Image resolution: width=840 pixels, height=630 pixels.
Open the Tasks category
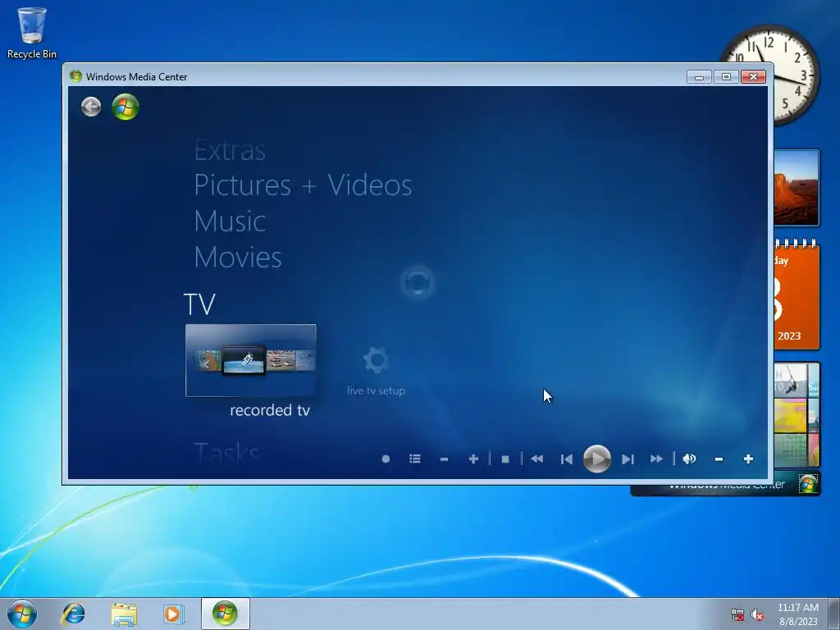coord(226,453)
